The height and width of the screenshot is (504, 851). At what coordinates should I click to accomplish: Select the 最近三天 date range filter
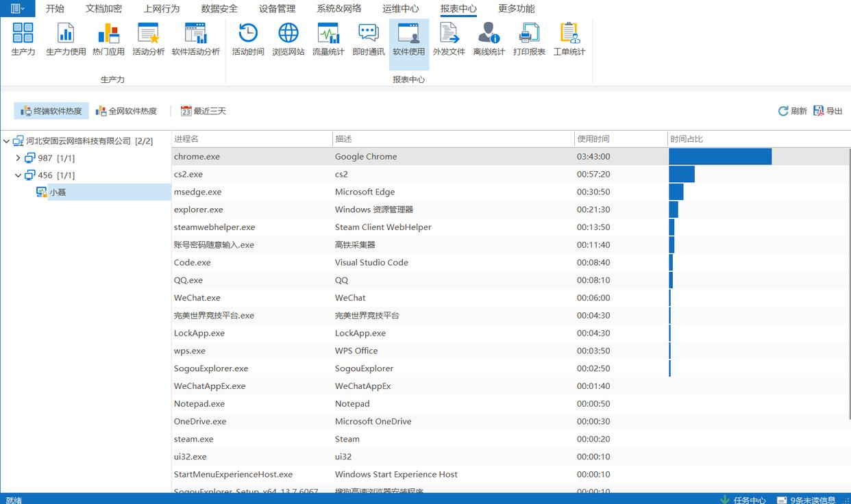coord(203,111)
